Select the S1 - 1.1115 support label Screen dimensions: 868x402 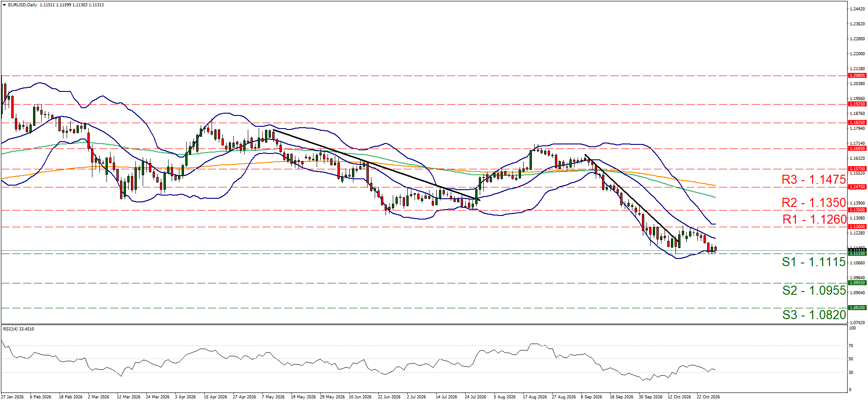tap(814, 262)
